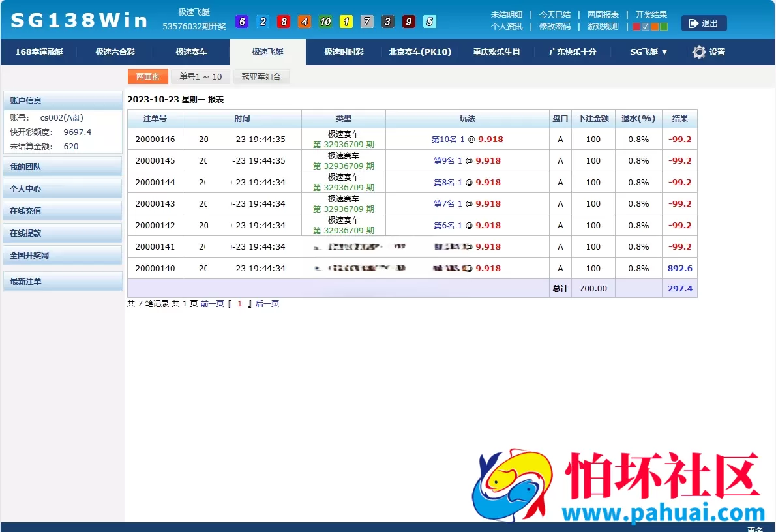Click the orange number 4 result ball

tap(305, 22)
